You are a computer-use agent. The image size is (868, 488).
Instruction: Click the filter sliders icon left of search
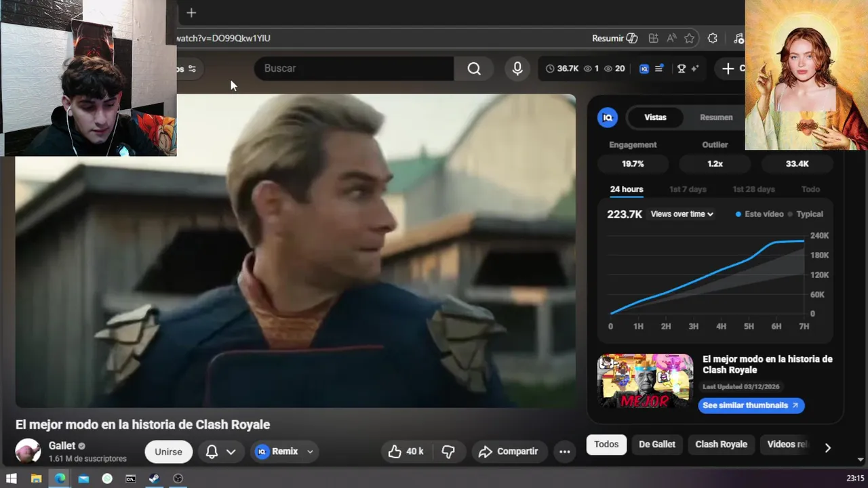(192, 68)
